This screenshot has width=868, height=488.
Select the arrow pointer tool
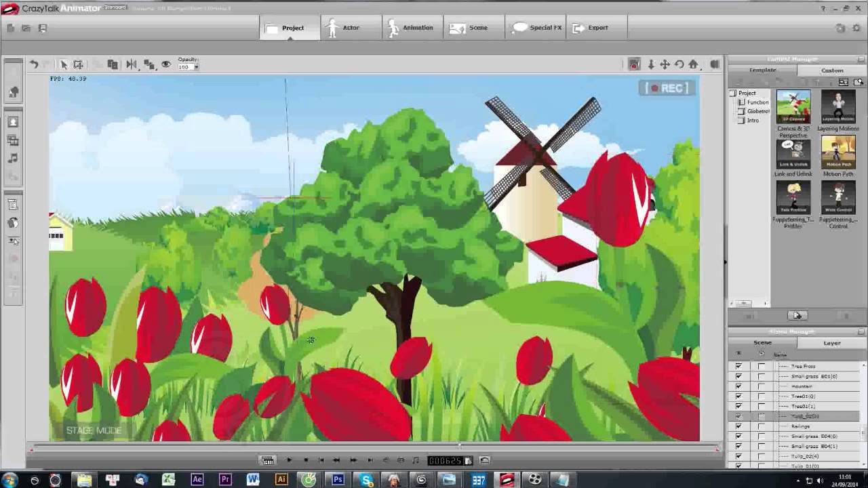coord(64,64)
